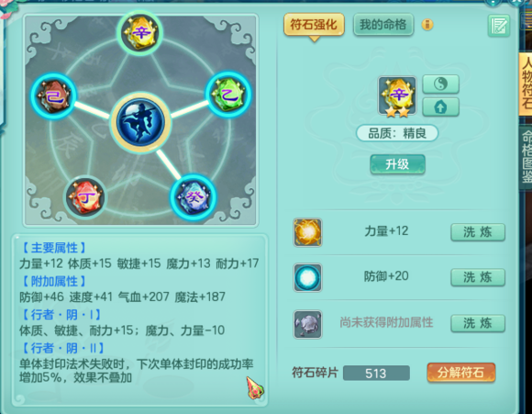
Task: Select the red 丁 rune stone
Action: pyautogui.click(x=84, y=197)
